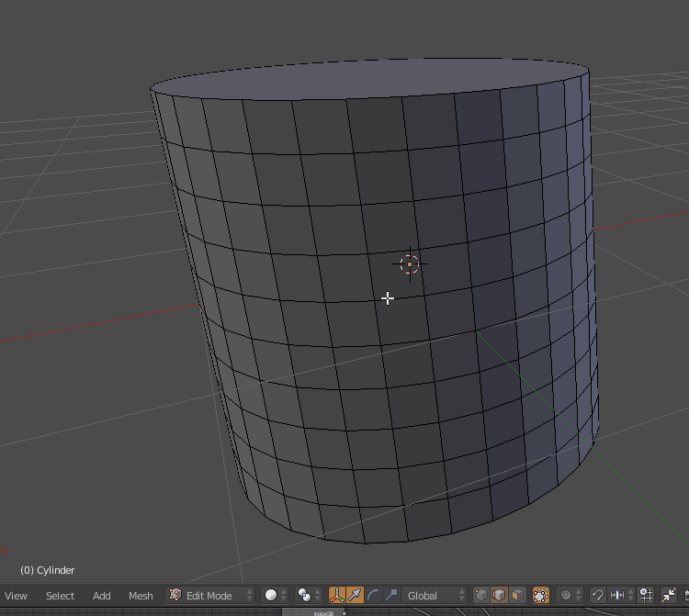
Task: Open the Add menu
Action: pos(101,596)
